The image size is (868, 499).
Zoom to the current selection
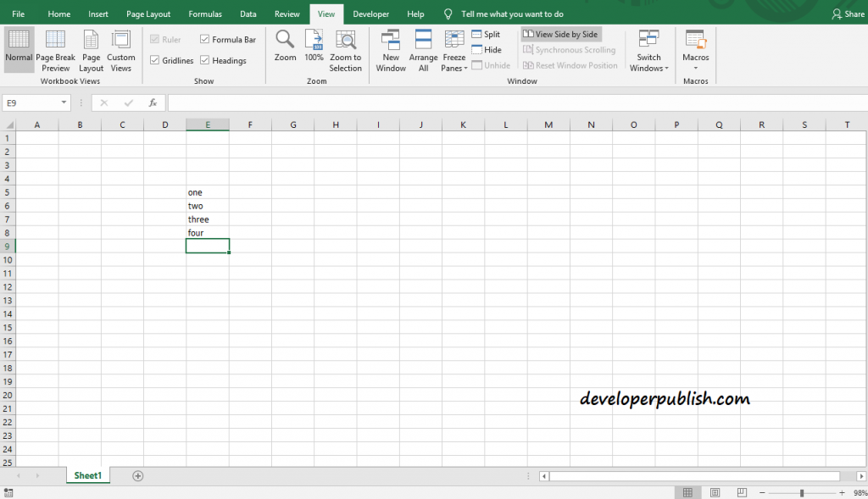point(345,49)
